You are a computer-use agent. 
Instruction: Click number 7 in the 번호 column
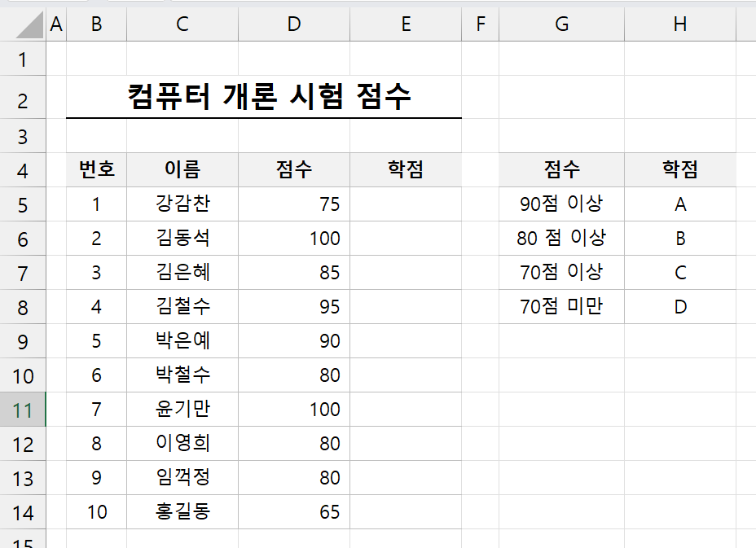[x=96, y=410]
